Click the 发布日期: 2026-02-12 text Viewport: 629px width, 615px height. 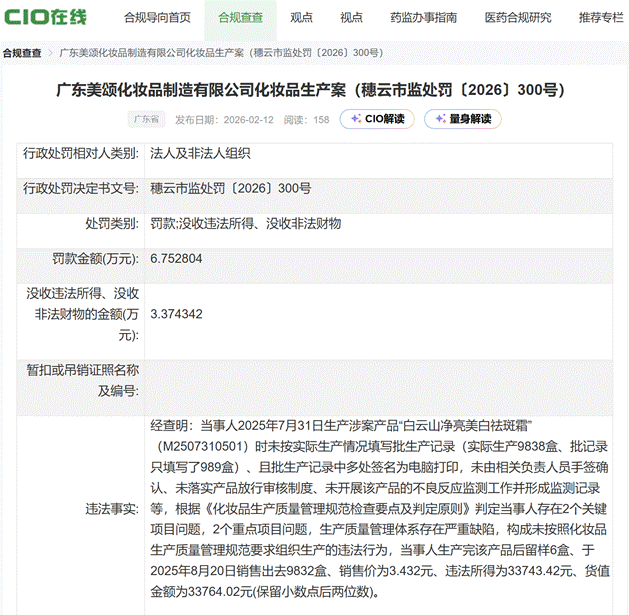(x=224, y=120)
